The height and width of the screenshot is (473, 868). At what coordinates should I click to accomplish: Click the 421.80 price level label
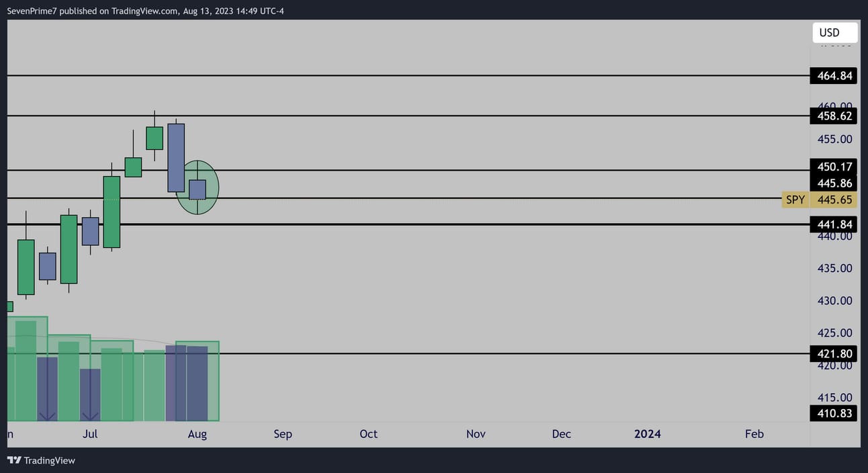(x=835, y=353)
